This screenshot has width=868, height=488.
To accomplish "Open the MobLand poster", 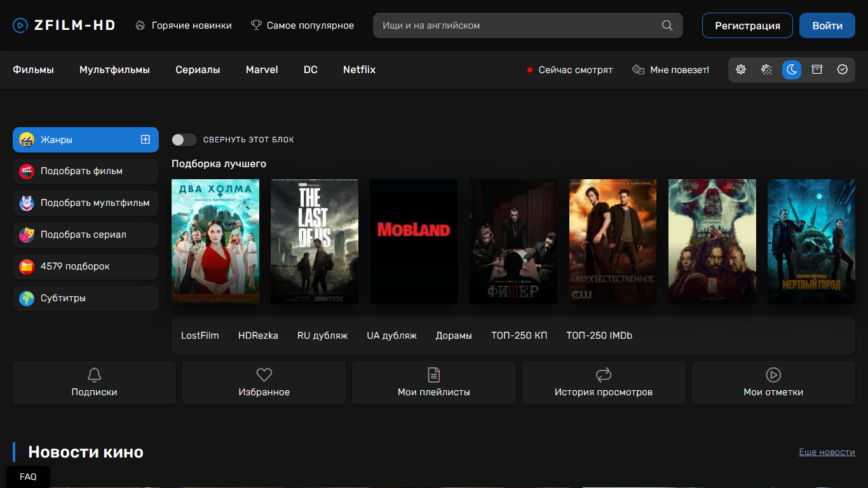I will point(414,241).
